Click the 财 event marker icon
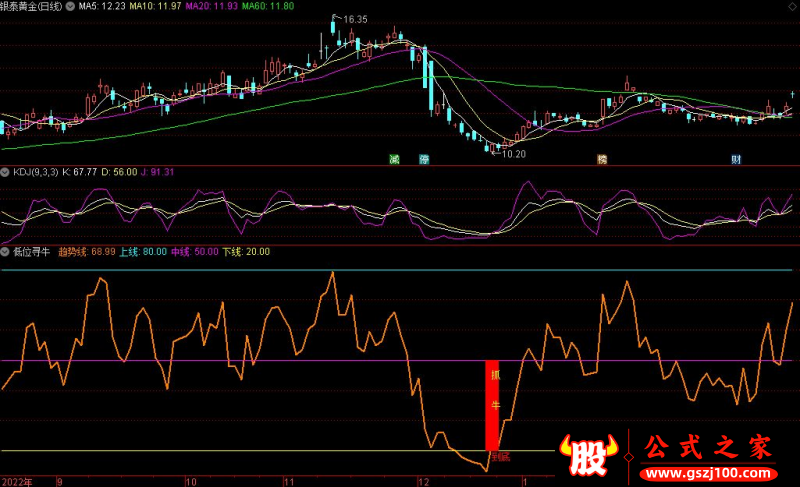Screen dimensions: 800x487 (x=736, y=159)
